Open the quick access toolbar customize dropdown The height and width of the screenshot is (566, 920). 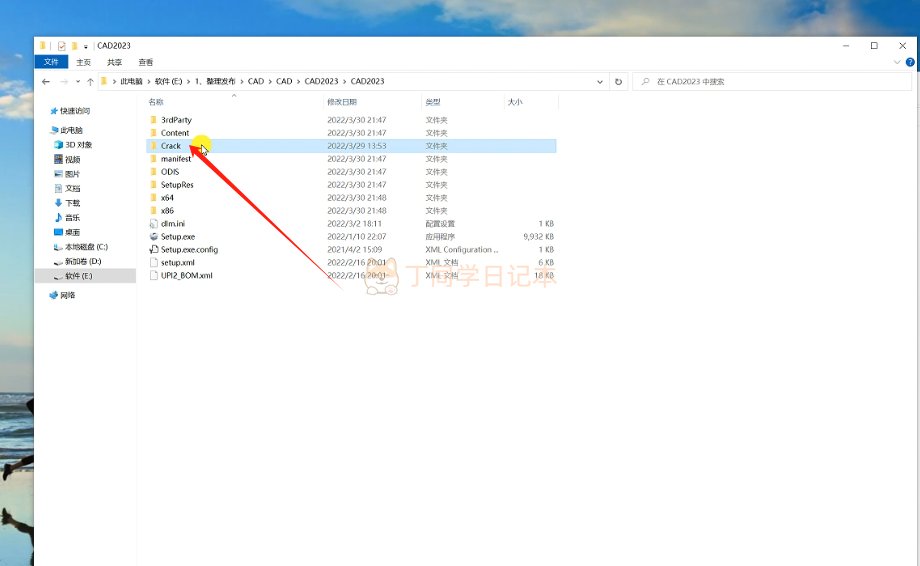pyautogui.click(x=87, y=46)
